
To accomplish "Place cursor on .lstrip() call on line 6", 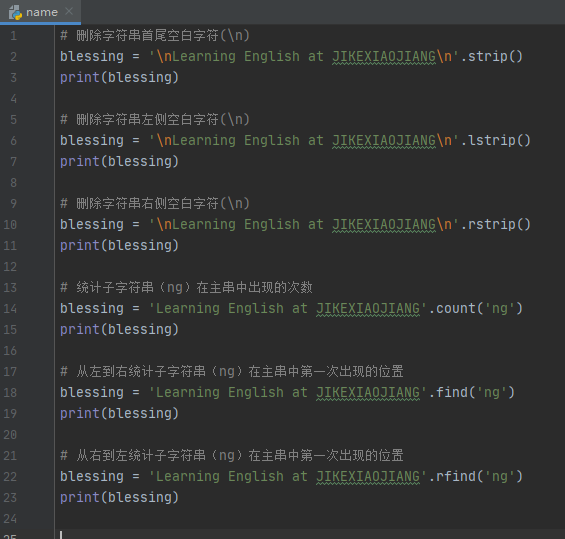I will [496, 141].
